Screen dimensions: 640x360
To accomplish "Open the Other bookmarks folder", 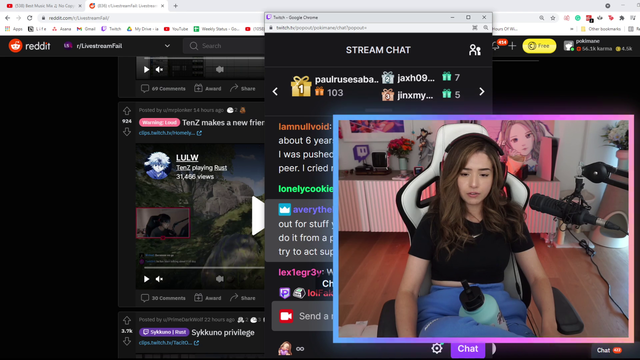I will [600, 29].
